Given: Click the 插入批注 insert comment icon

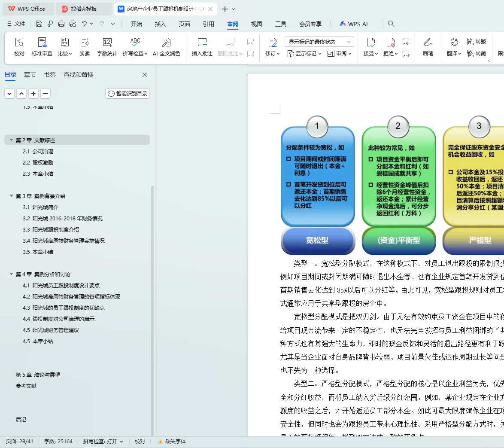Looking at the screenshot, I should (202, 47).
